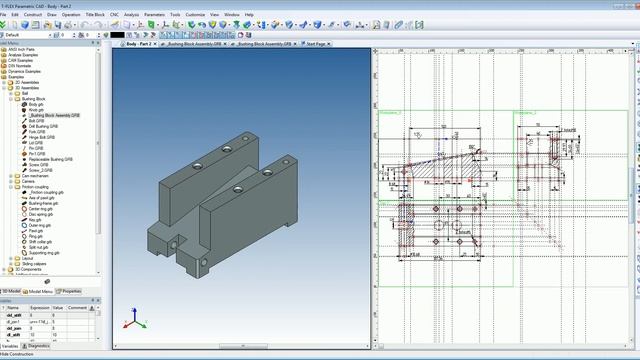
Task: Click the rightmost main toolbar icon
Action: pos(419,25)
